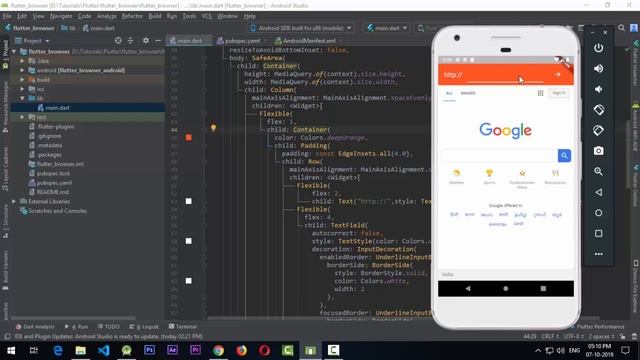Rotate the emulator right
The height and width of the screenshot is (360, 640).
pos(598,130)
